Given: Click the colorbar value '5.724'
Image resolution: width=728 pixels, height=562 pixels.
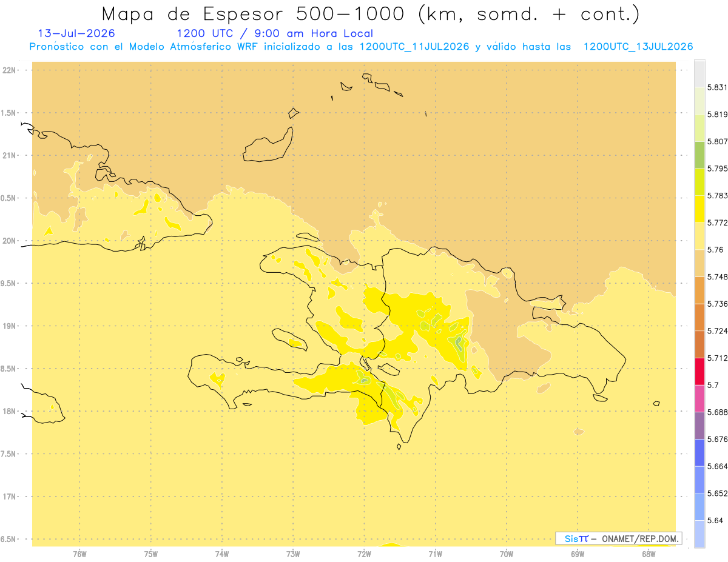Looking at the screenshot, I should 718,331.
